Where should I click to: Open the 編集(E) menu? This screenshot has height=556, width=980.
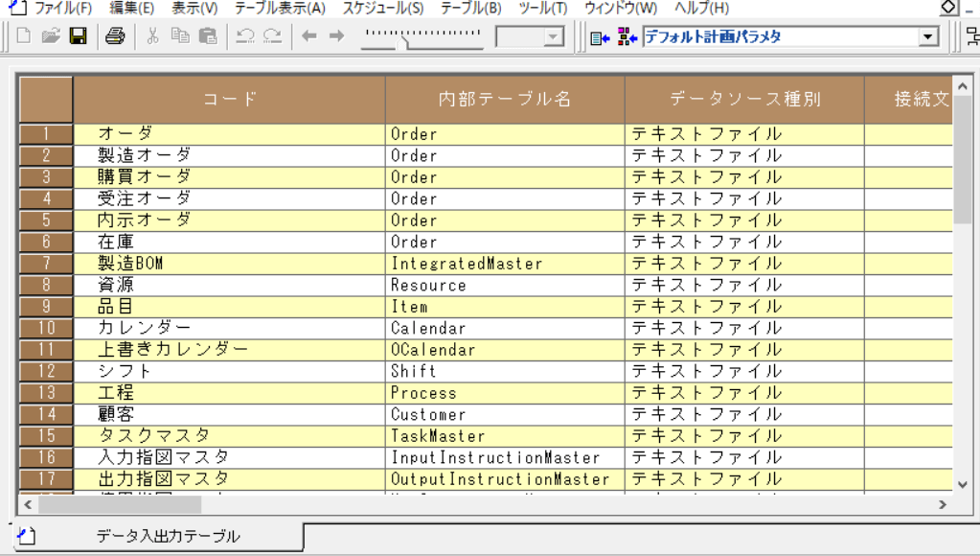tap(131, 8)
